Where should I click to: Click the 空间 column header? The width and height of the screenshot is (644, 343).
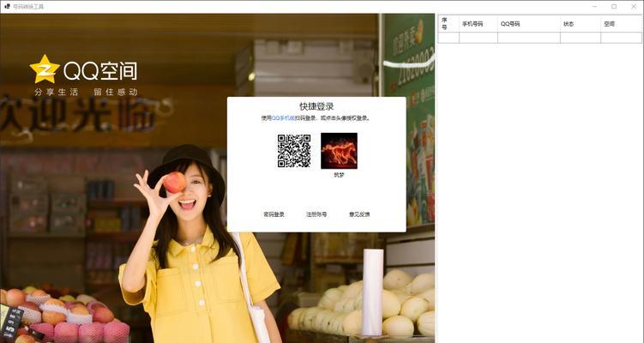click(x=622, y=24)
